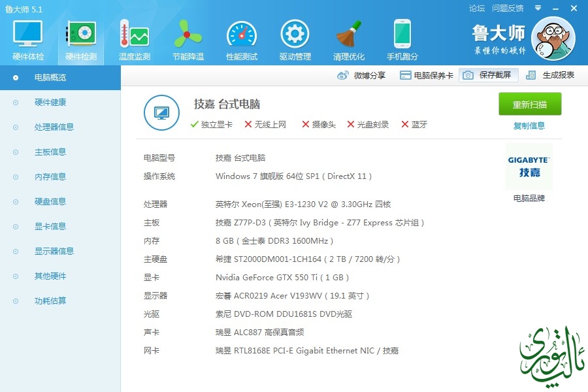
Task: Click the camera icon for 保存截屏
Action: click(468, 75)
